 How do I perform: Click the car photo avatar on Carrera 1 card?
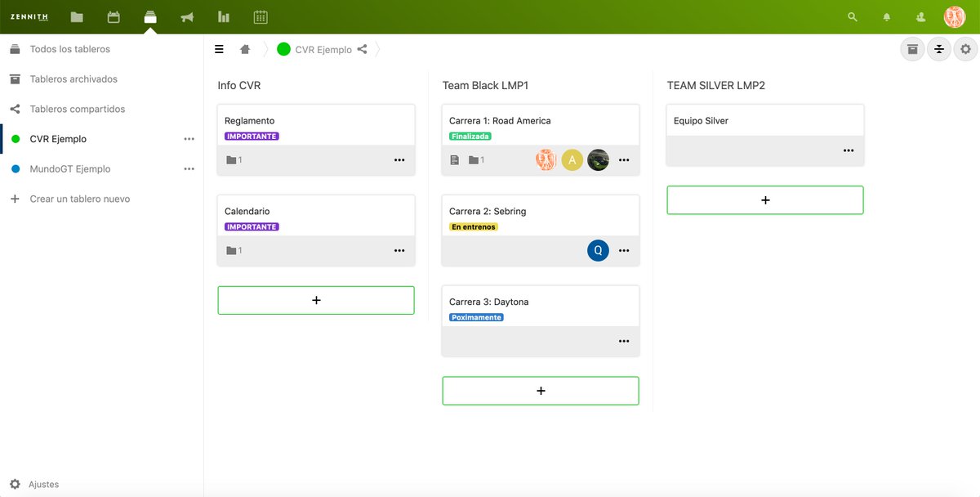point(598,160)
